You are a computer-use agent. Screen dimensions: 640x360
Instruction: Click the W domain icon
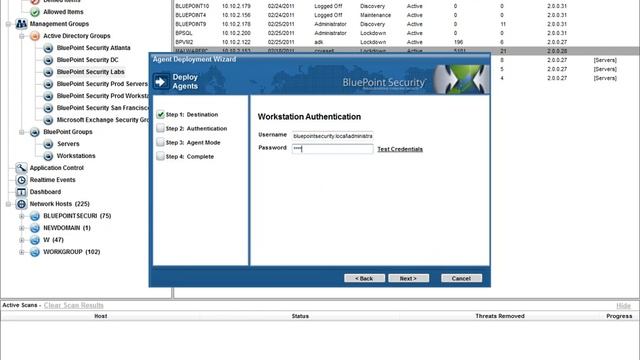click(x=35, y=240)
